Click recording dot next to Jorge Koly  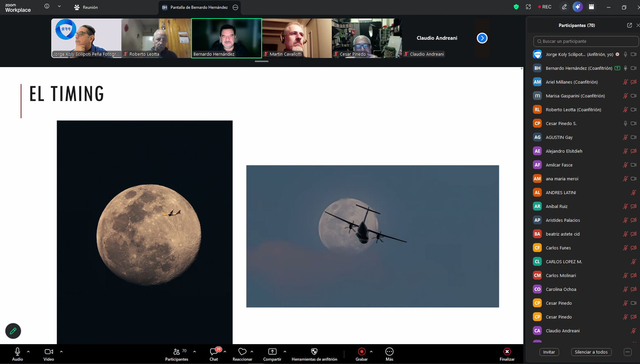point(617,54)
